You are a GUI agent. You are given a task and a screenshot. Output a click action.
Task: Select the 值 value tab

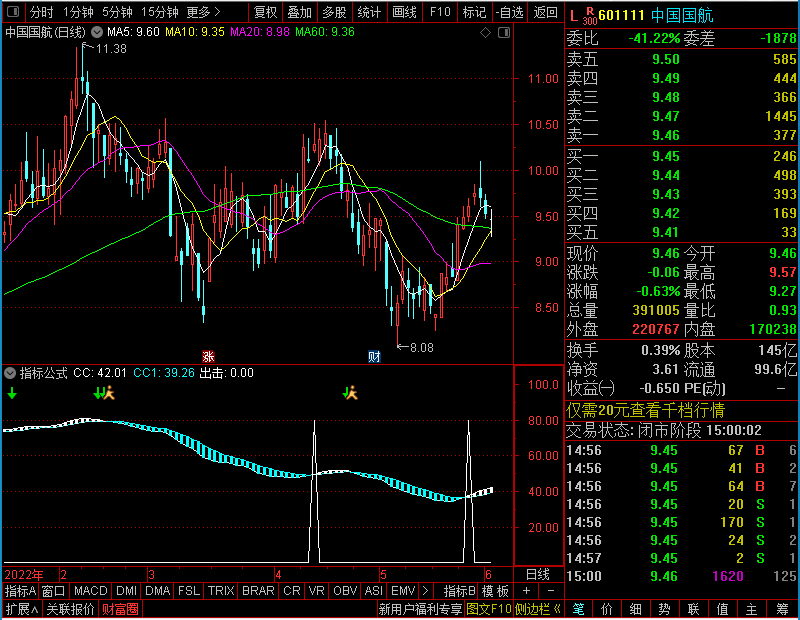point(722,609)
